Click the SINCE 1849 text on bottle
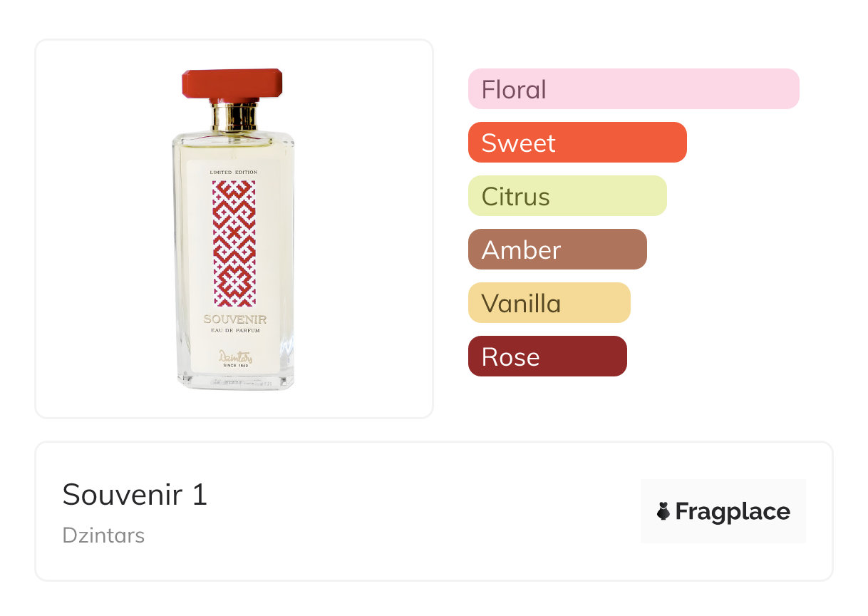Image resolution: width=868 pixels, height=616 pixels. pos(234,365)
